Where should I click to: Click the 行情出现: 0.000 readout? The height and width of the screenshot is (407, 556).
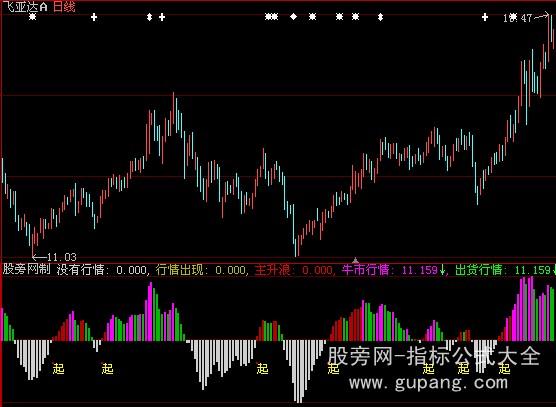201,270
